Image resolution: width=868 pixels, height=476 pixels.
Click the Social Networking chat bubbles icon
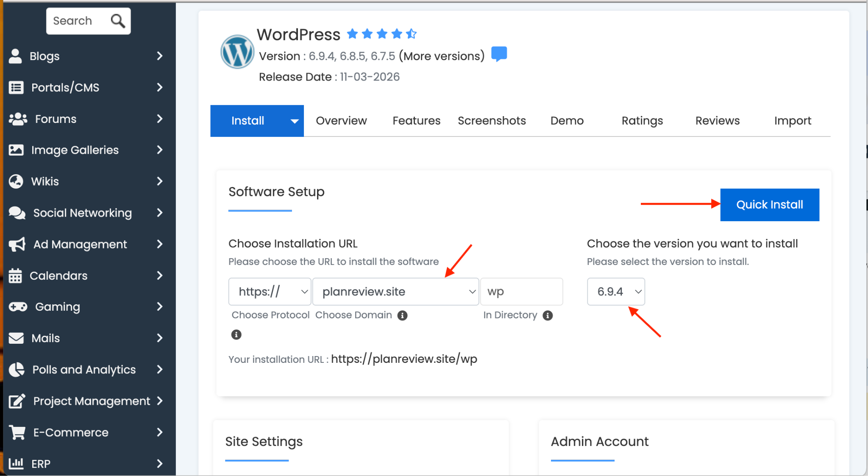coord(17,213)
